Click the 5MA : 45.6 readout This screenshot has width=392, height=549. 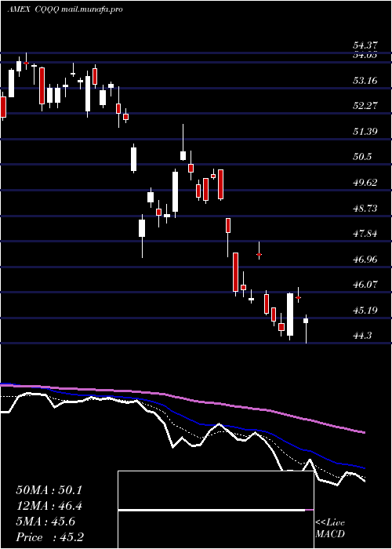click(x=45, y=522)
